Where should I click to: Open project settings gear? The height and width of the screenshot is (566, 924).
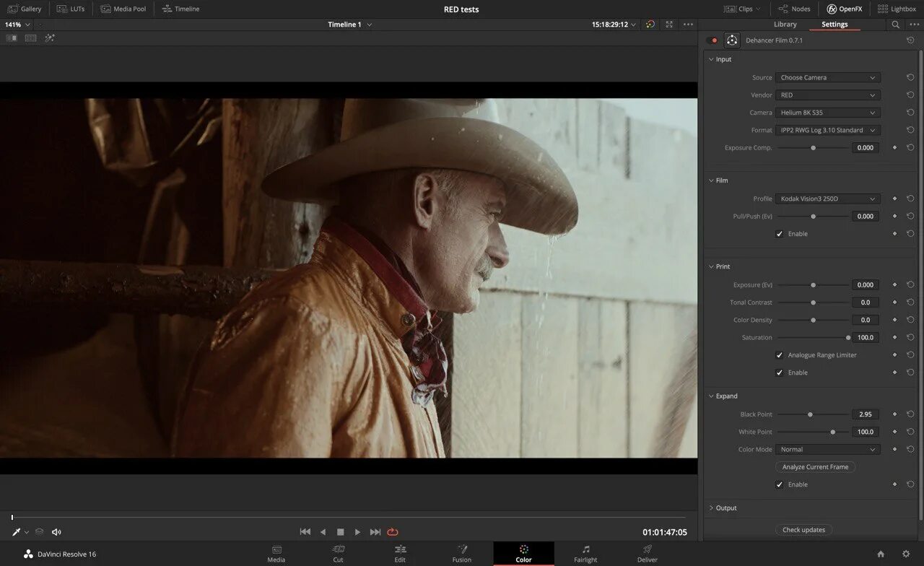point(906,554)
